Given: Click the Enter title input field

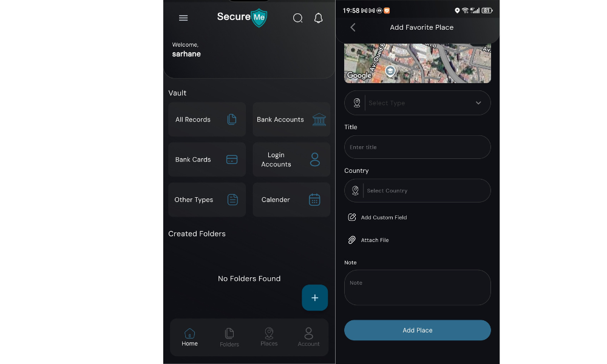Looking at the screenshot, I should [x=418, y=147].
